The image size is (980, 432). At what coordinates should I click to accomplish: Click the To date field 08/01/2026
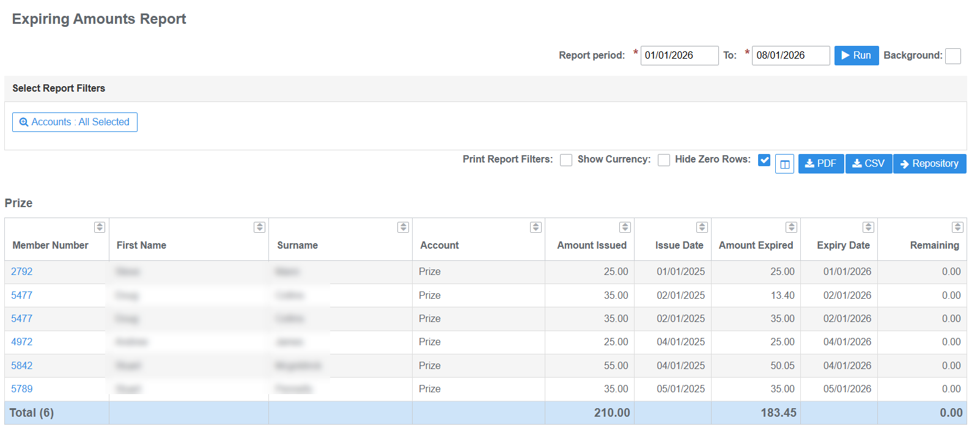point(790,56)
